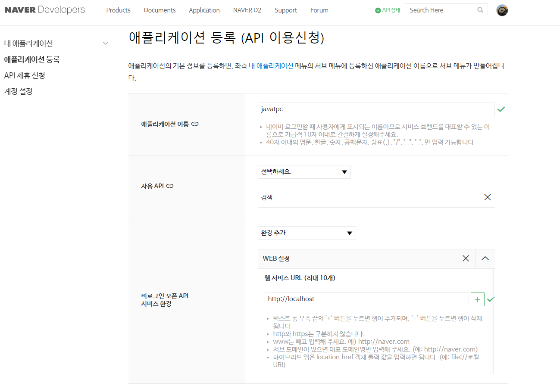The height and width of the screenshot is (392, 560).
Task: Click the NAVER Developers logo
Action: click(45, 10)
